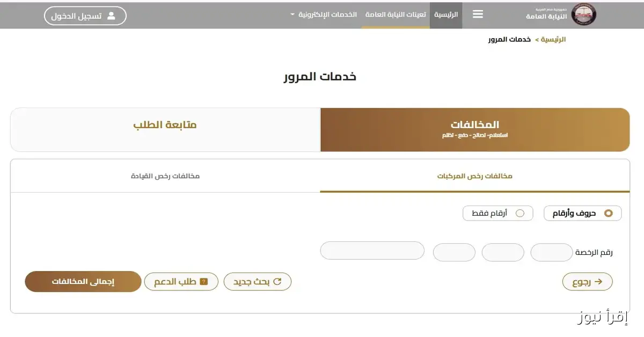Open the مخالفات رخص القيادة tab

tap(165, 175)
